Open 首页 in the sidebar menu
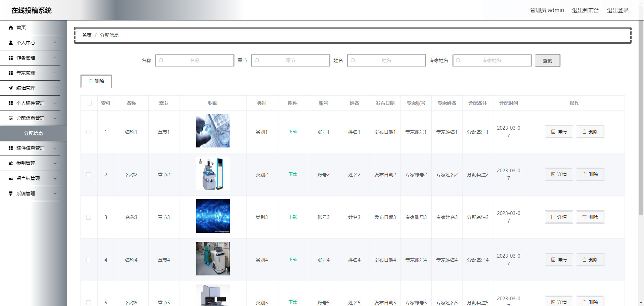The image size is (644, 306). (x=30, y=28)
